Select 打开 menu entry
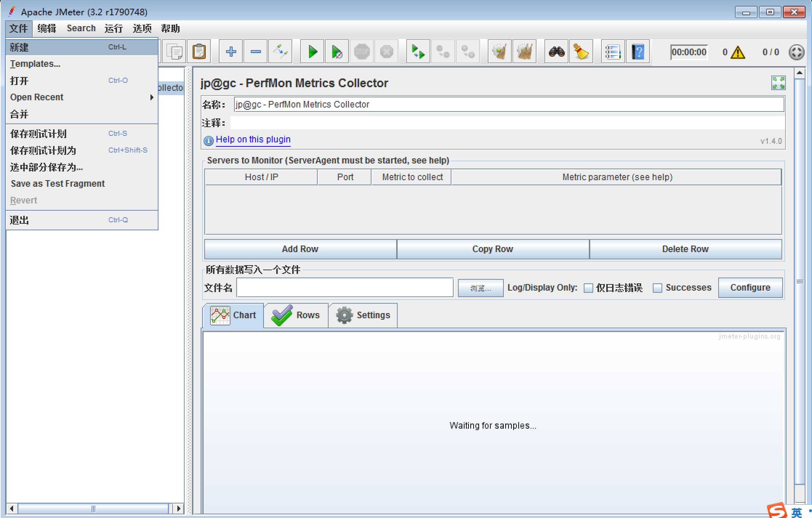This screenshot has height=518, width=812. 82,81
